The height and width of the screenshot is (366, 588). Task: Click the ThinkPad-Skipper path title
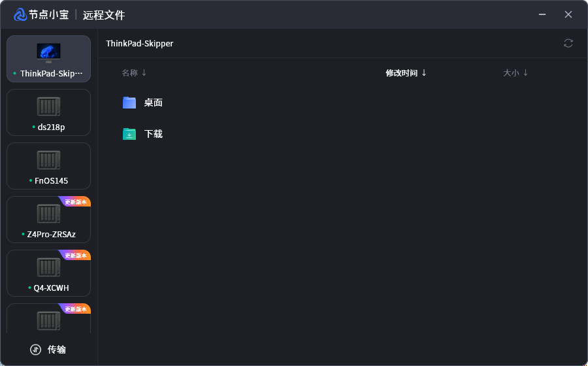[x=140, y=44]
